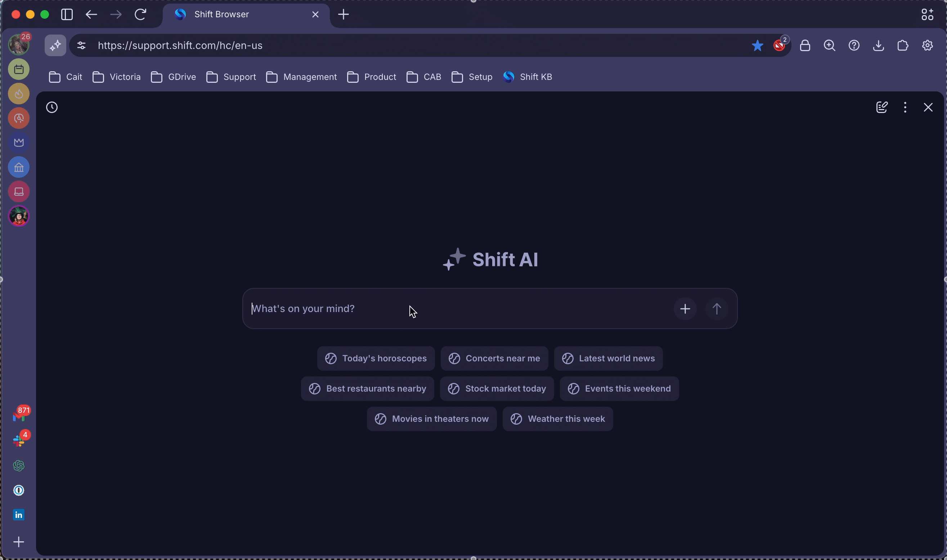Add attachment with plus button

pos(685,309)
